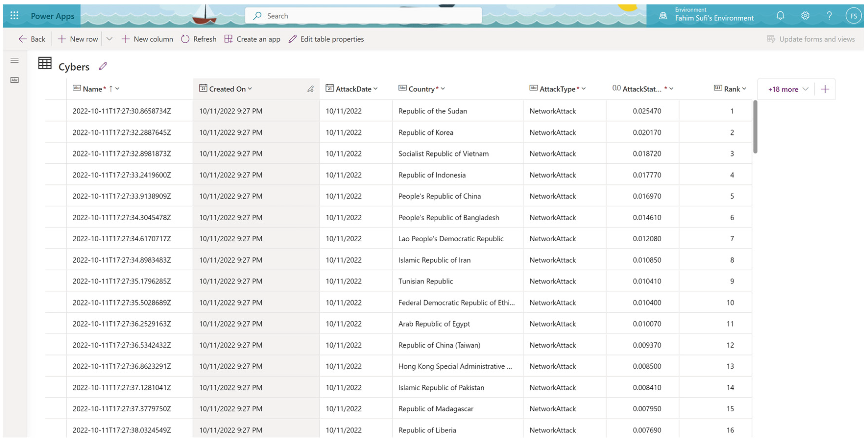Expand the New row dropdown arrow
The height and width of the screenshot is (441, 868).
pos(109,39)
